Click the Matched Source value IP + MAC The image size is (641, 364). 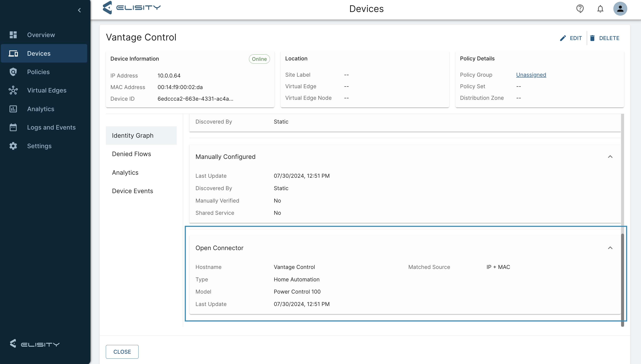[x=498, y=267]
